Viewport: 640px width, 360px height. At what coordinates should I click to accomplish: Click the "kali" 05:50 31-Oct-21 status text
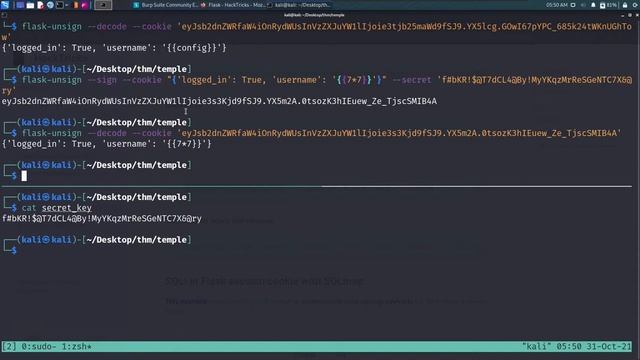[576, 347]
